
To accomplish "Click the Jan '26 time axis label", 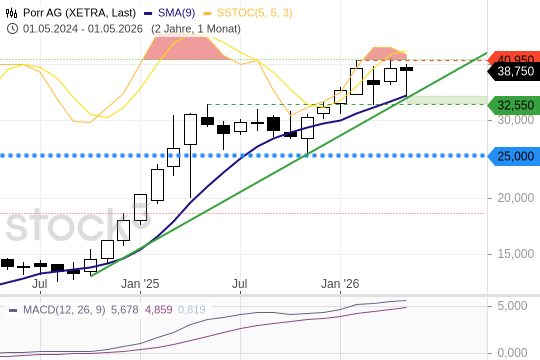I will 340,284.
